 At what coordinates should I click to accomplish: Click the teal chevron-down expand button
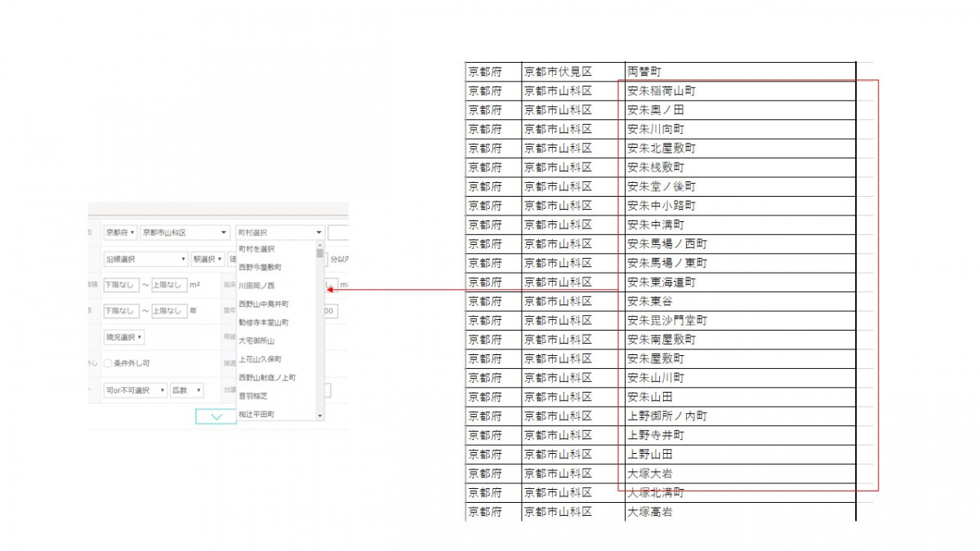click(216, 416)
